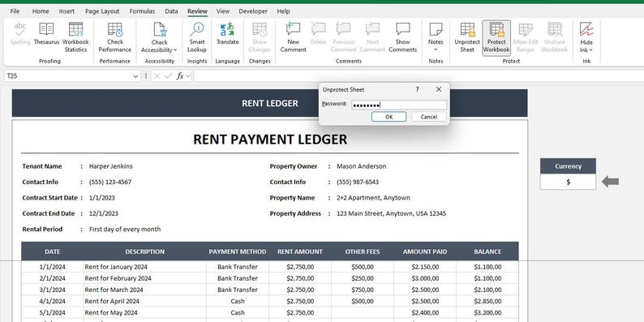Insert a New Comment
Image resolution: width=644 pixels, height=322 pixels.
tap(294, 38)
